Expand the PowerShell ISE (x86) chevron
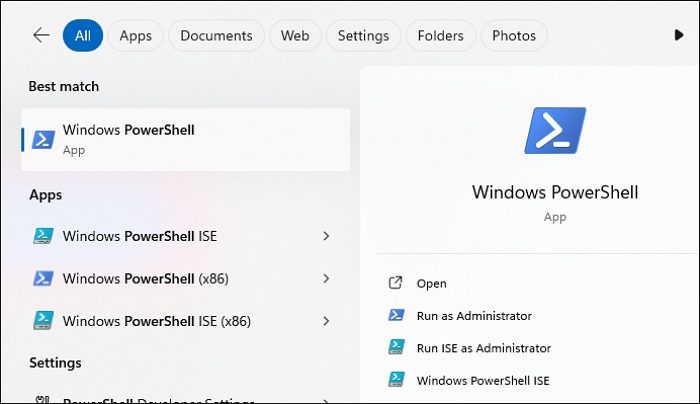 326,321
